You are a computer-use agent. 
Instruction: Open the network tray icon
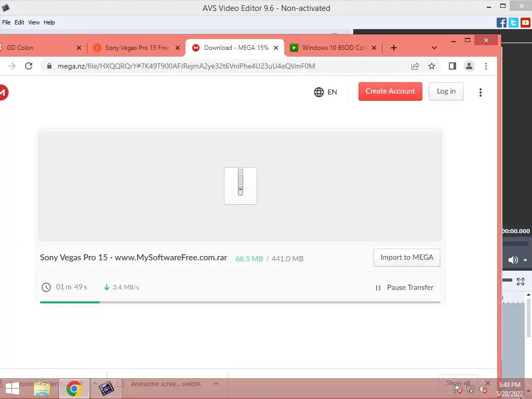[471, 390]
